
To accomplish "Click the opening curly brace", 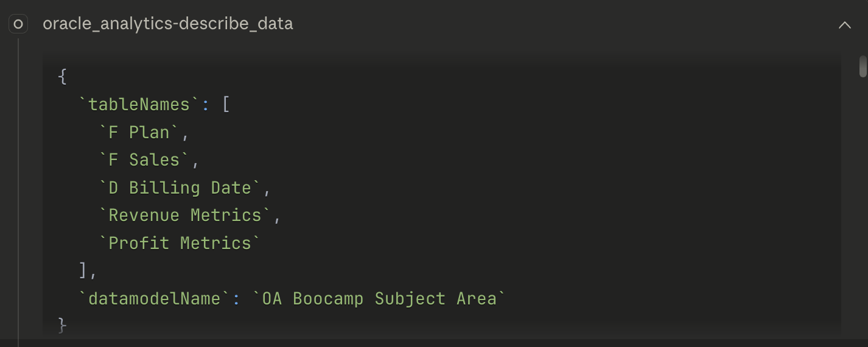I will click(62, 77).
